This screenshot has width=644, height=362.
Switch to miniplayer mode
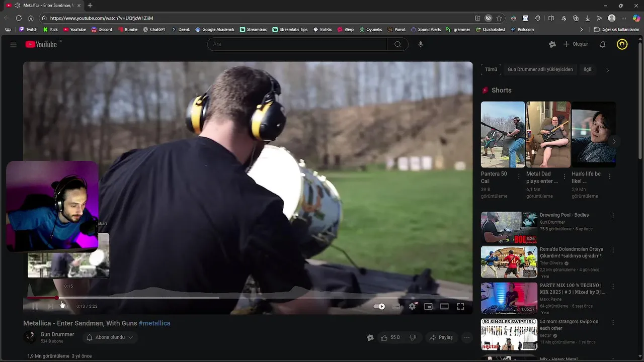428,306
